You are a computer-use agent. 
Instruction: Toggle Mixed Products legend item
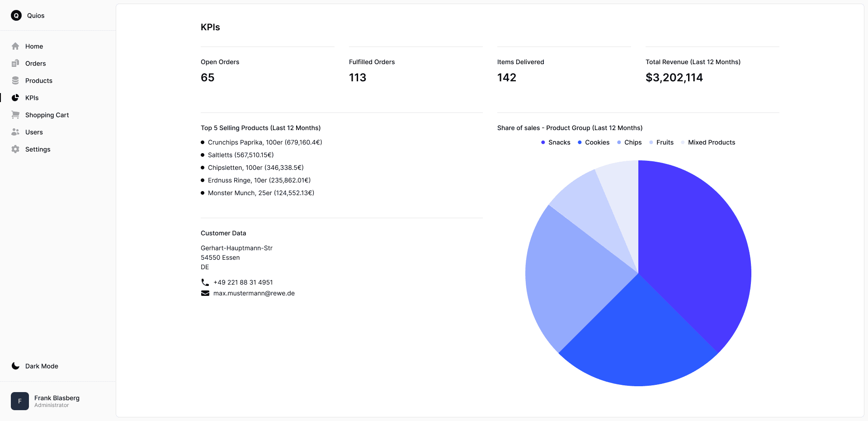[708, 142]
